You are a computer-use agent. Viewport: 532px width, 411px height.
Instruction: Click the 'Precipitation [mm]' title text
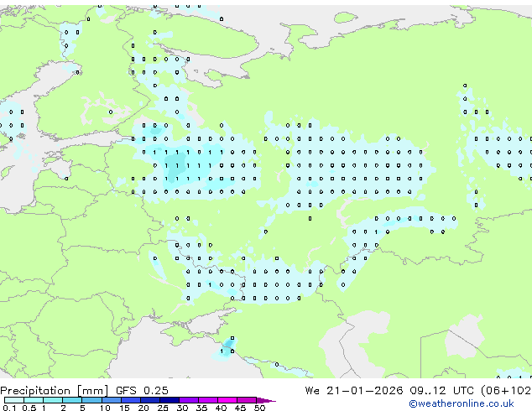coord(55,391)
